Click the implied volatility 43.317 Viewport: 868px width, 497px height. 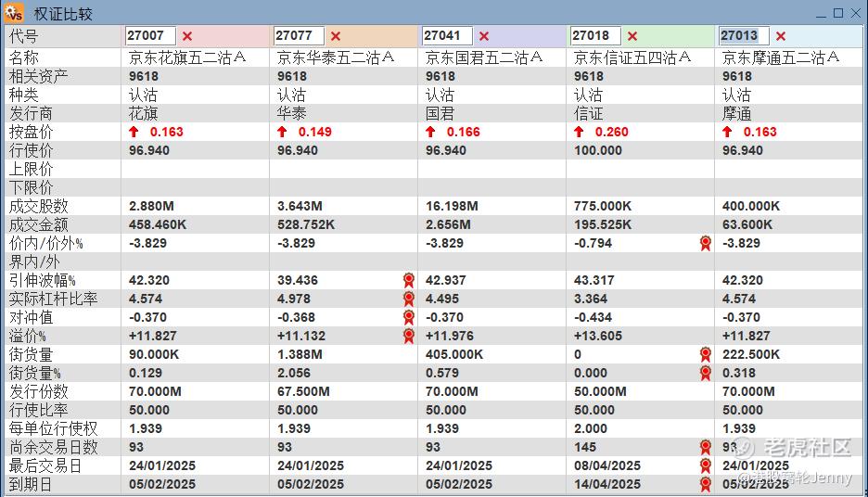(594, 280)
